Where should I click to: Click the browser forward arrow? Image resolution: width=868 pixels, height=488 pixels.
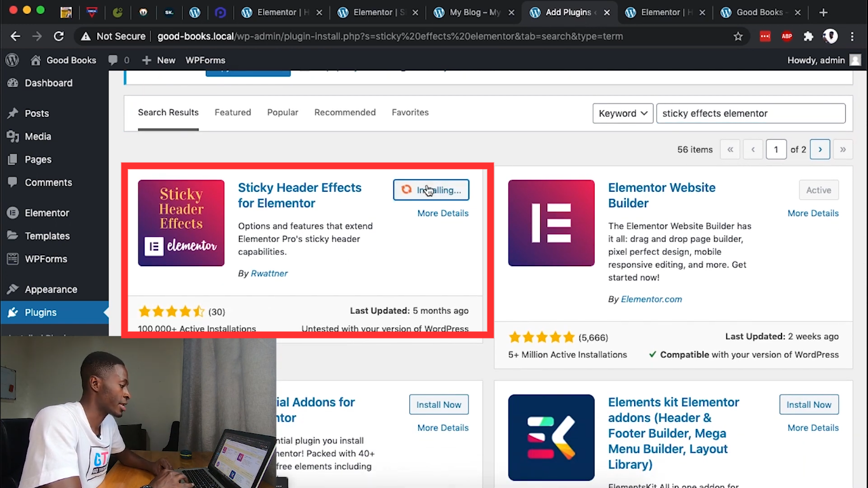point(37,36)
